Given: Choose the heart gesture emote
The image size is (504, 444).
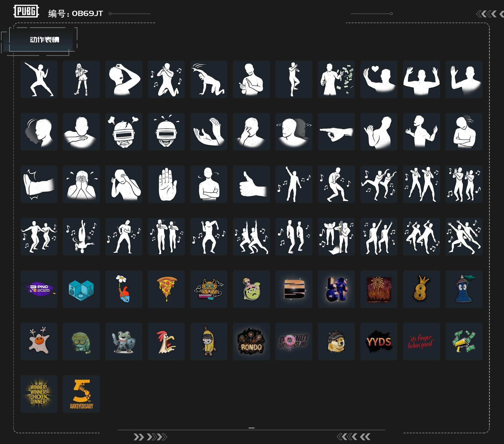Looking at the screenshot, I should (379, 79).
